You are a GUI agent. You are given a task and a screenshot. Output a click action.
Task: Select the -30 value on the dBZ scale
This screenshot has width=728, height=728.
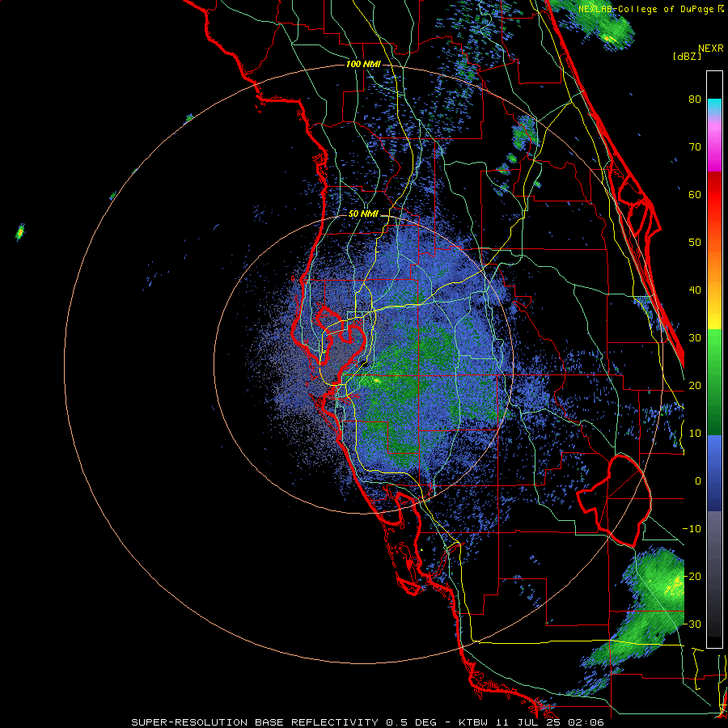692,624
